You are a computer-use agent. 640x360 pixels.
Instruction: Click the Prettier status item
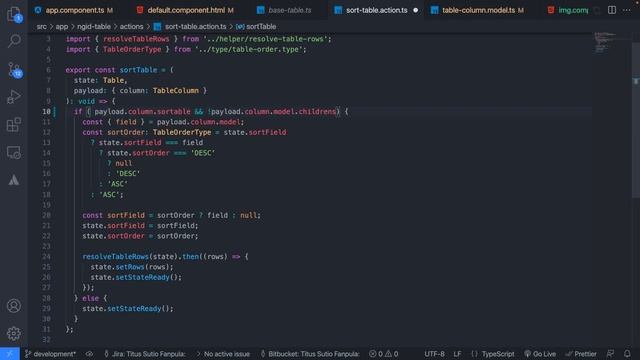click(x=581, y=354)
